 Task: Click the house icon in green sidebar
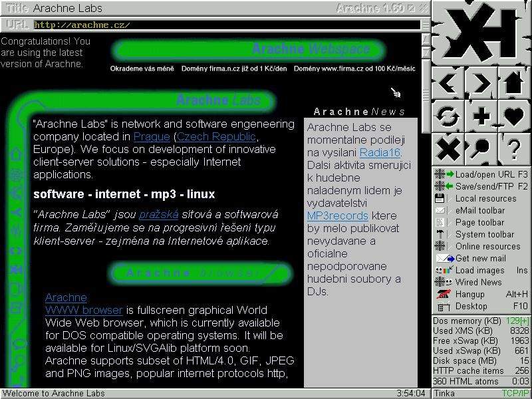[16, 154]
